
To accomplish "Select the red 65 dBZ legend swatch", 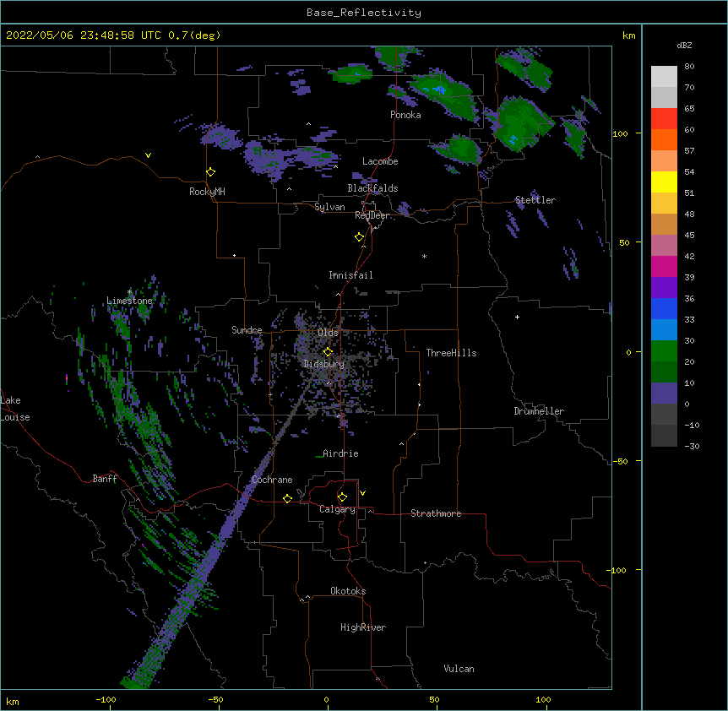I will pyautogui.click(x=664, y=119).
